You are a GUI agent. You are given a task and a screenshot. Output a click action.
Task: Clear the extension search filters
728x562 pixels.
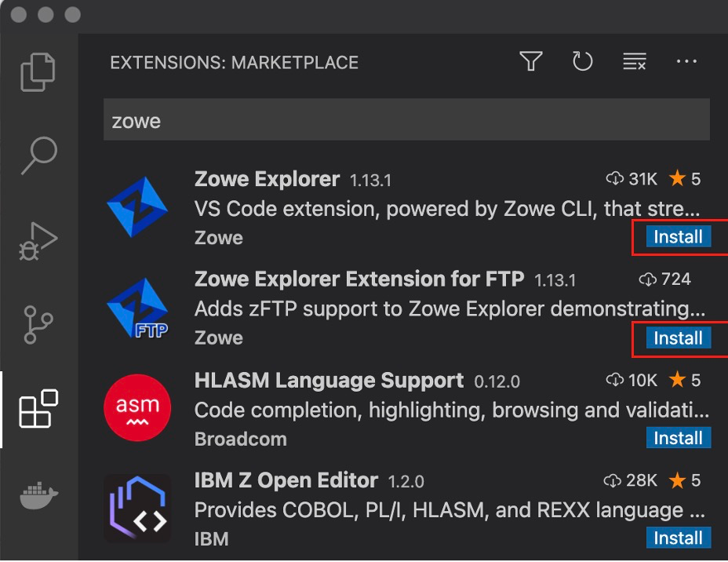coord(635,61)
